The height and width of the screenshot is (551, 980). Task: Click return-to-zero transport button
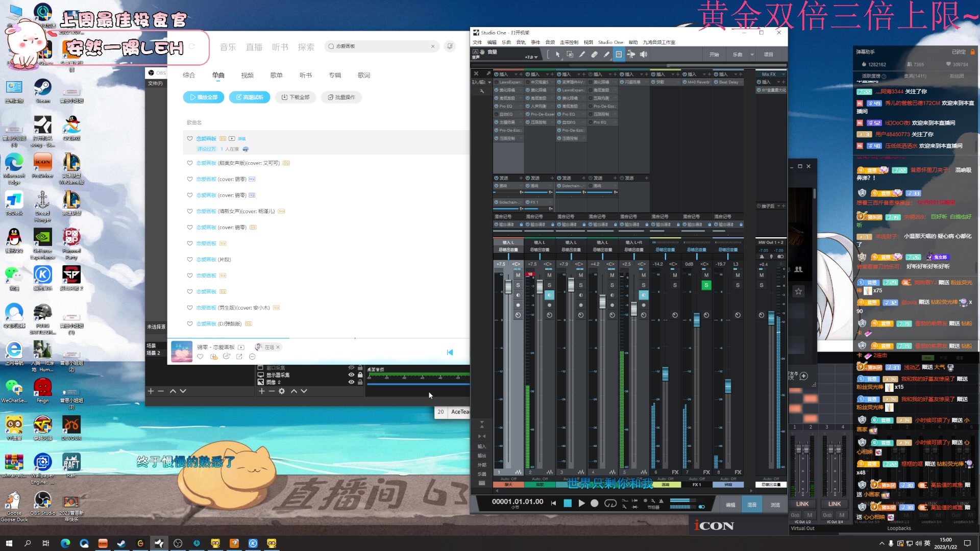pyautogui.click(x=554, y=504)
